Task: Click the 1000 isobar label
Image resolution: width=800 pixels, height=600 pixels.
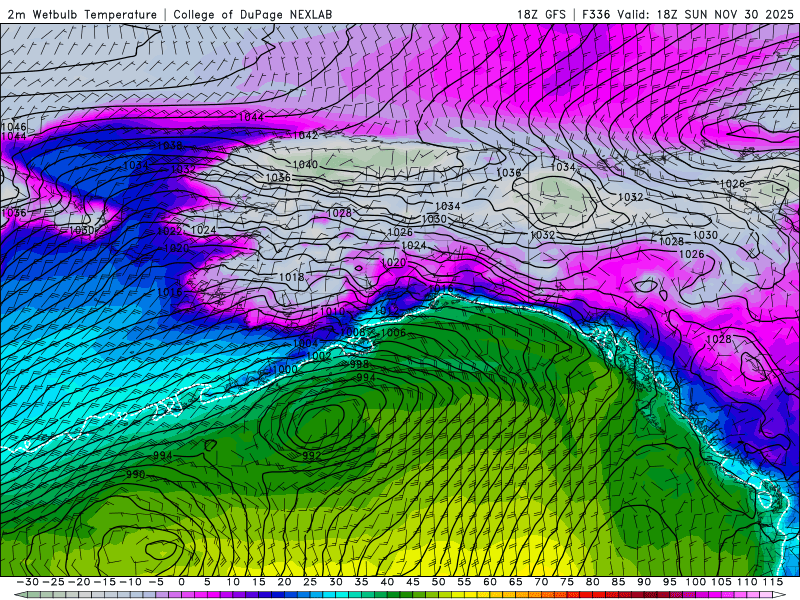Action: [x=285, y=369]
